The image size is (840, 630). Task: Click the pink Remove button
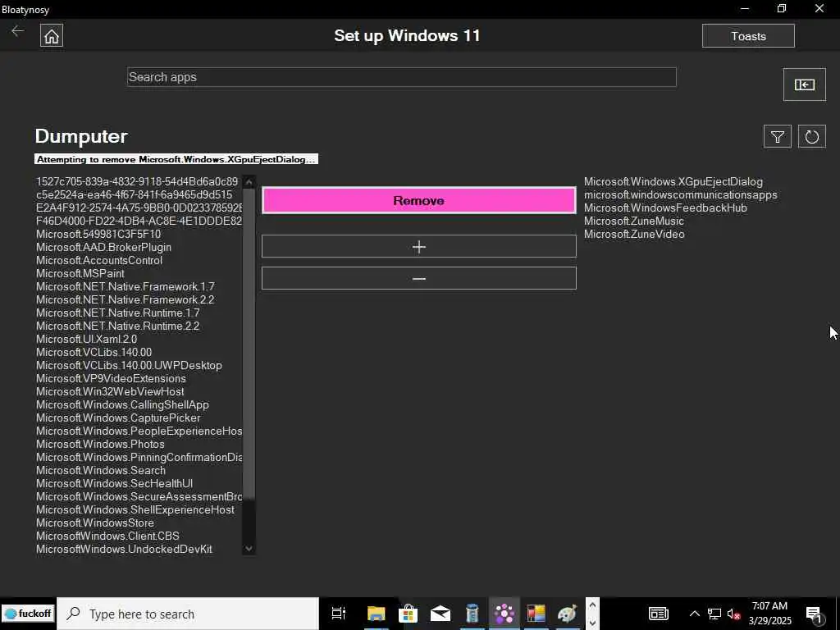coord(419,200)
